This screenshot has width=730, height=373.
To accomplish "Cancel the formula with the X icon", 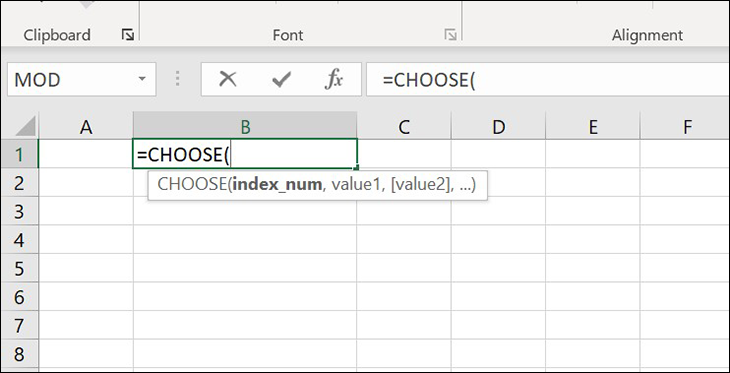I will [x=228, y=80].
